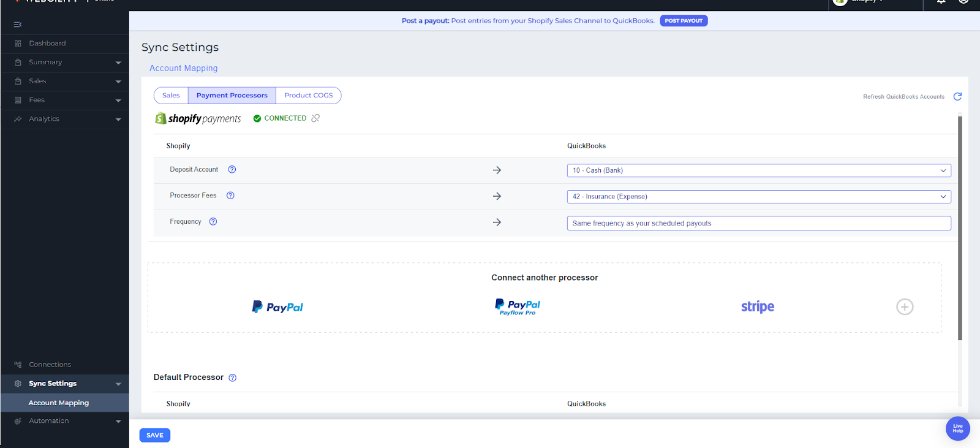Connect Stripe as another processor
Viewport: 980px width, 448px height.
(758, 307)
